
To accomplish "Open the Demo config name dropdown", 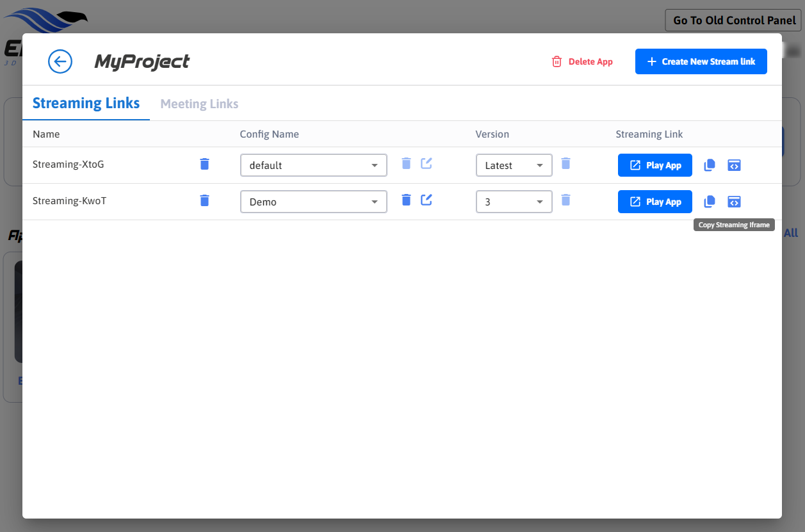I will tap(313, 202).
